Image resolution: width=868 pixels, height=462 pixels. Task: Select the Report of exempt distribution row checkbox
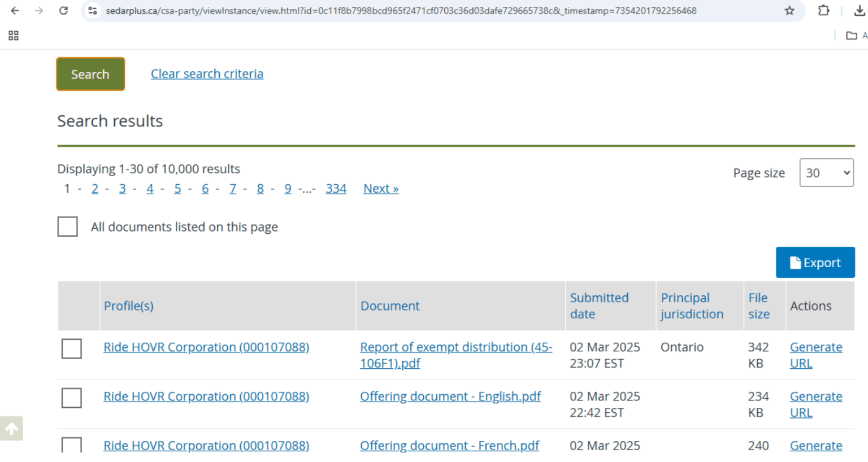(72, 348)
